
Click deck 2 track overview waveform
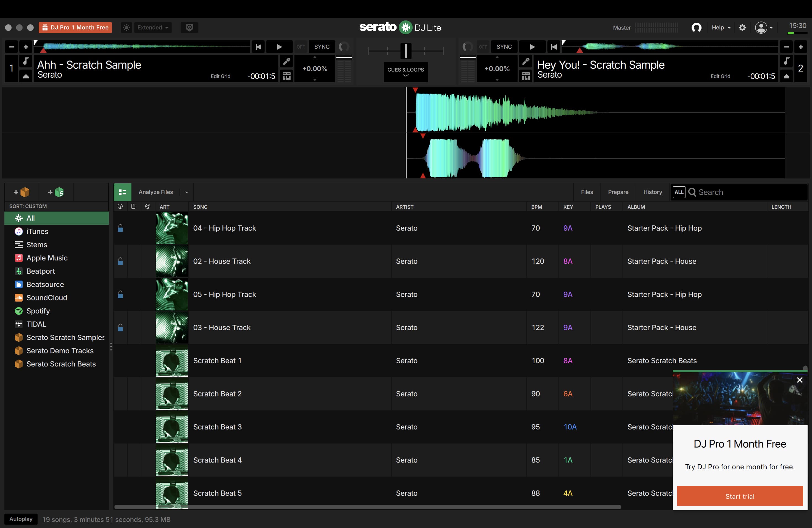[669, 47]
